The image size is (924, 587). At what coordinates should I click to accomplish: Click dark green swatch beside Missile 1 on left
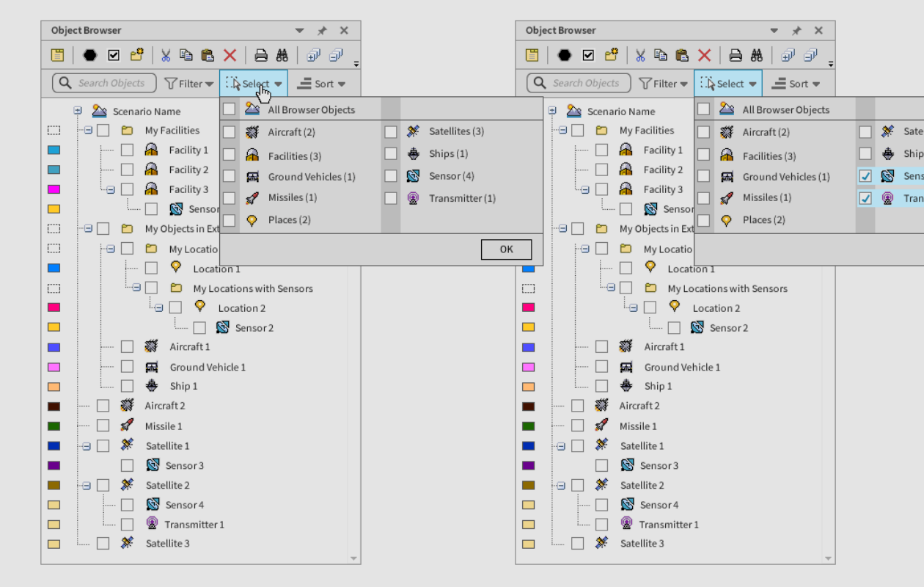pos(54,426)
